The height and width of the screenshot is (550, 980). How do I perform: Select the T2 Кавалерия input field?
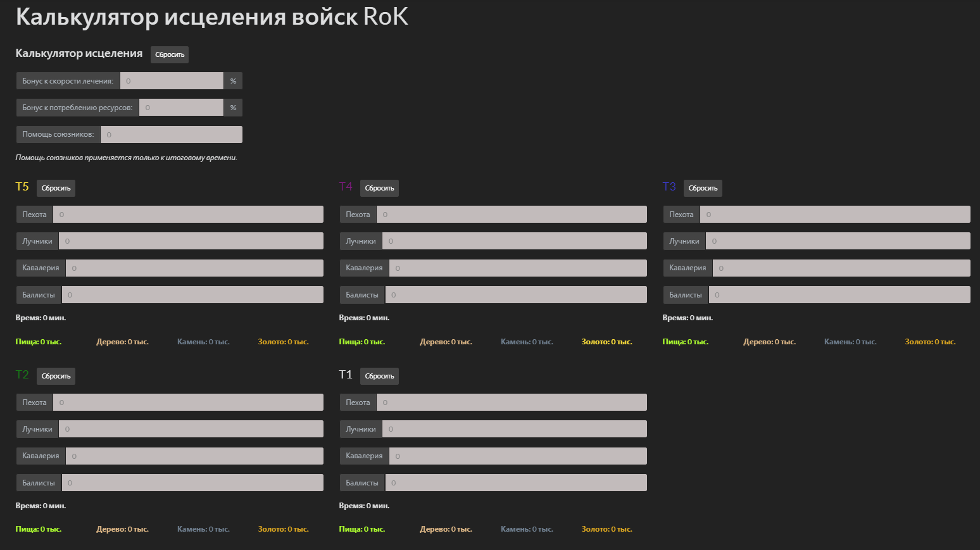coord(194,456)
